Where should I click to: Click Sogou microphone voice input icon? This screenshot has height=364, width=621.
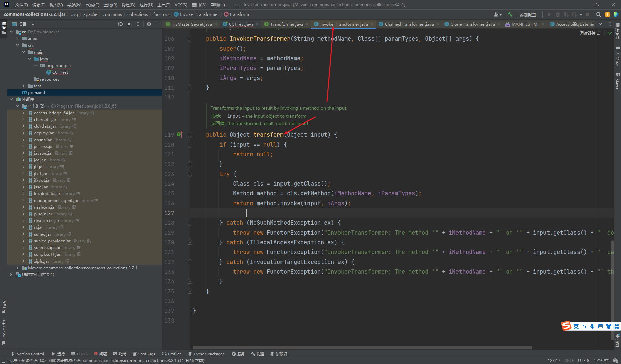pos(592,326)
